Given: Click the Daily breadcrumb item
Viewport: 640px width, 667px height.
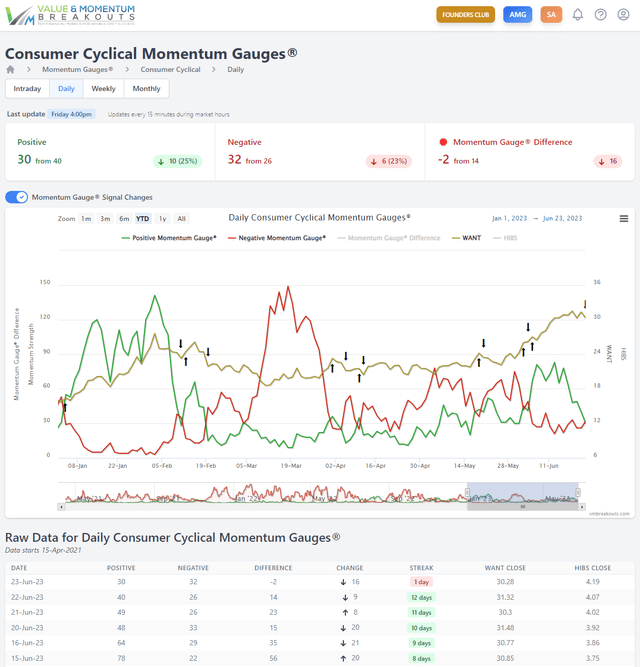Looking at the screenshot, I should point(236,69).
